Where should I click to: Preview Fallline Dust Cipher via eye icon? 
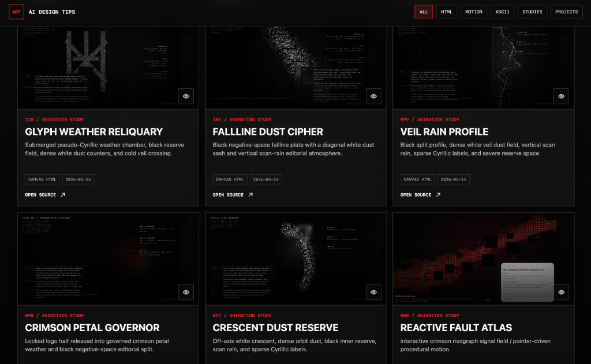pos(373,96)
